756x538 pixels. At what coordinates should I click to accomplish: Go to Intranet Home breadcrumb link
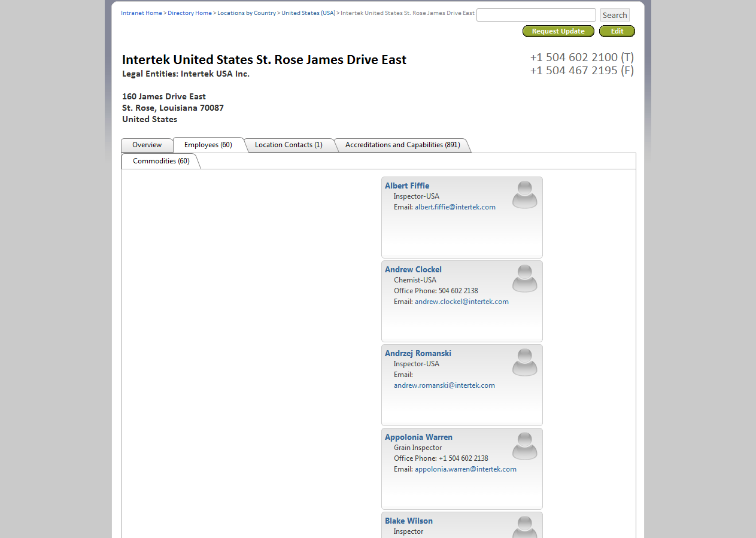tap(141, 13)
